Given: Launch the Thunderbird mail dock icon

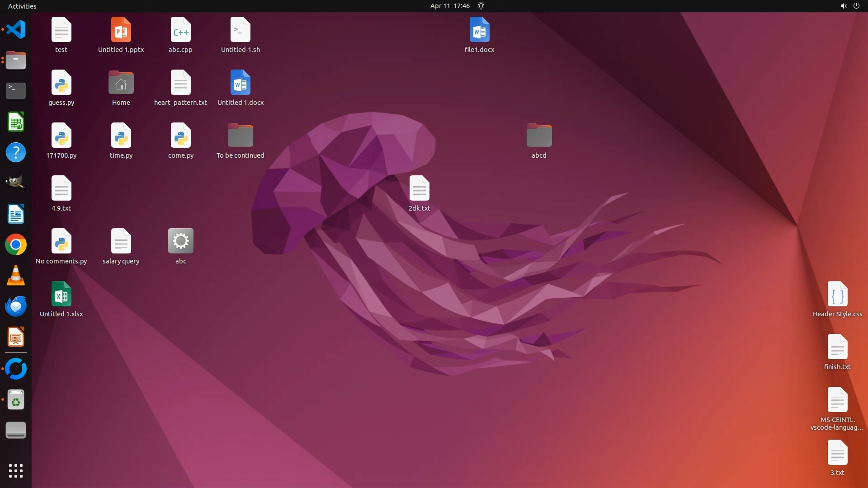Looking at the screenshot, I should click(x=16, y=306).
